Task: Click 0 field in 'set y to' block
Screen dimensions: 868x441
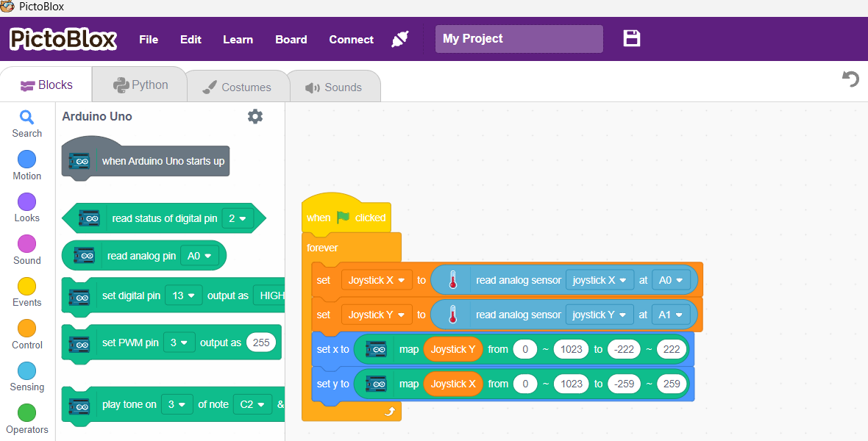Action: tap(524, 384)
